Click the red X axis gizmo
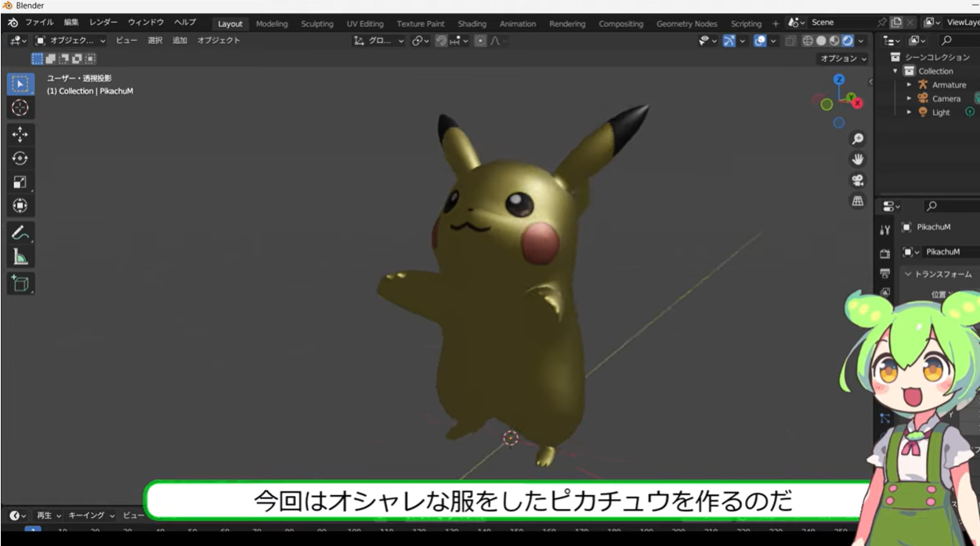Image resolution: width=980 pixels, height=546 pixels. [x=857, y=103]
